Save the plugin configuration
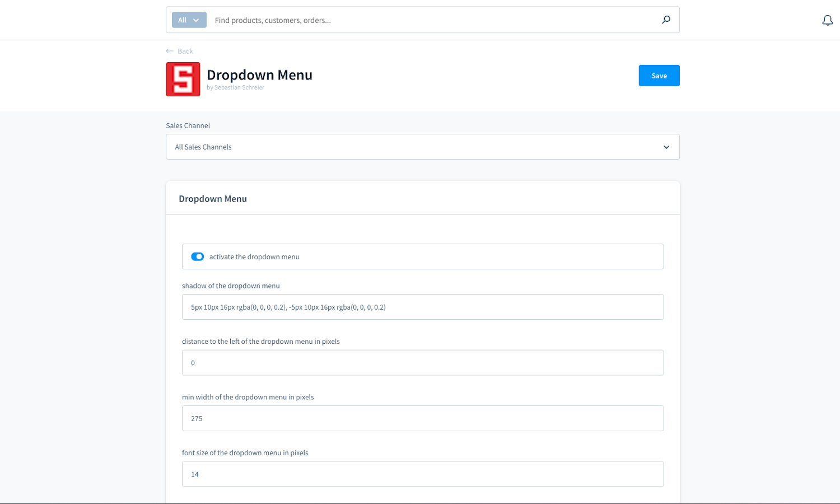Viewport: 840px width, 504px height. click(659, 76)
